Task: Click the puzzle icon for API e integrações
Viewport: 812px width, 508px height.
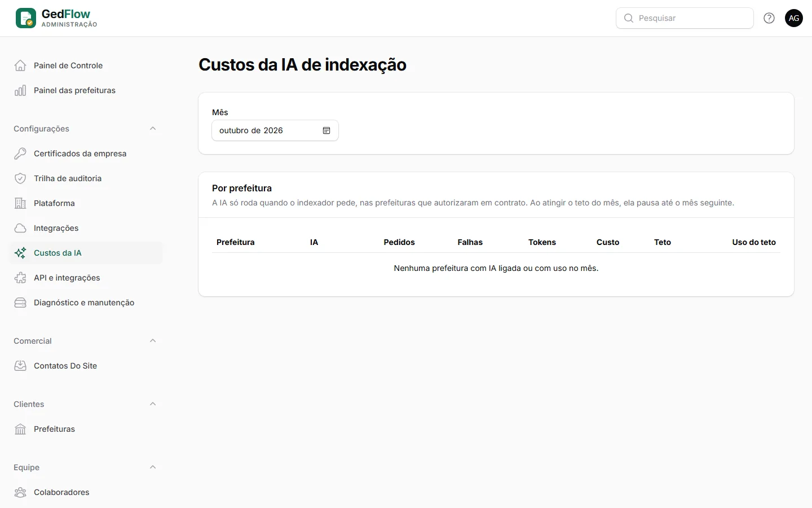Action: pos(20,278)
